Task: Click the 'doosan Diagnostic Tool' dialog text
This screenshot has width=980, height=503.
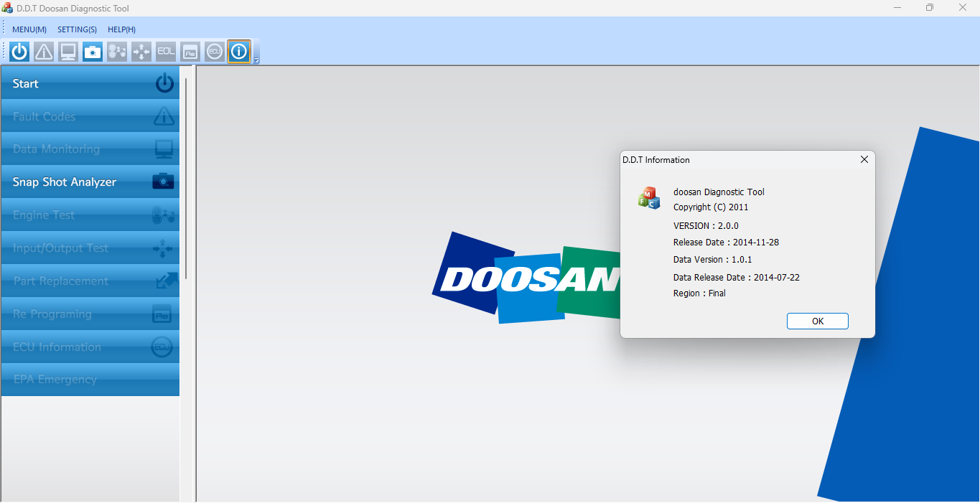Action: click(719, 192)
